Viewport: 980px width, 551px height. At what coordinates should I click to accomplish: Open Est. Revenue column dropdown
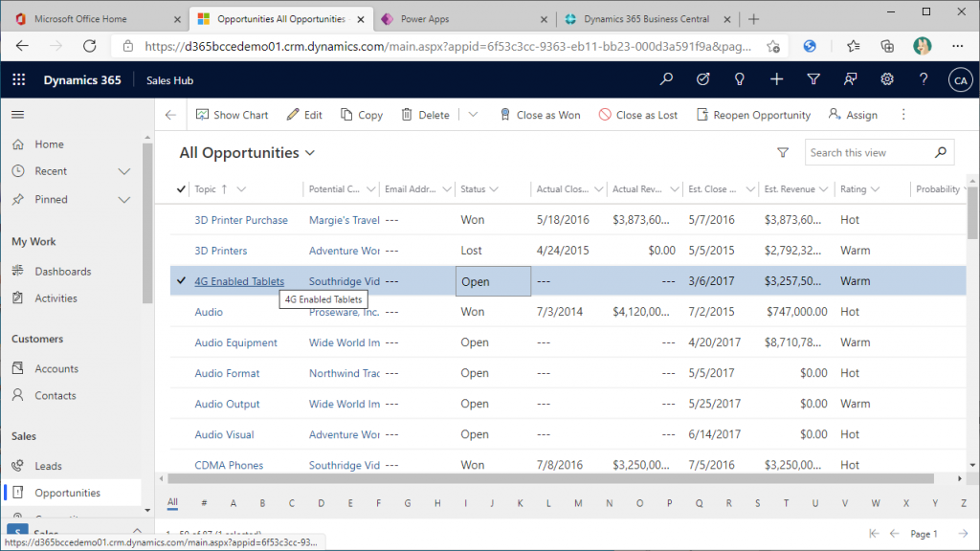coord(823,189)
